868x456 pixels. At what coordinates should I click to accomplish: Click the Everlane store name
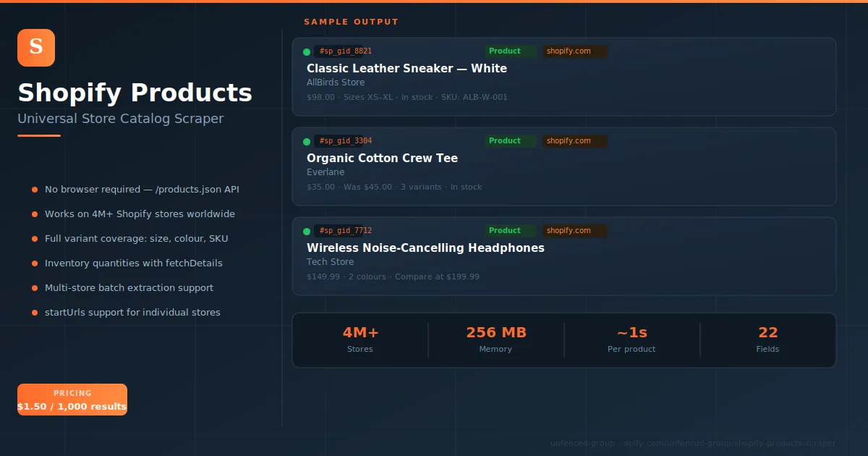pos(325,173)
